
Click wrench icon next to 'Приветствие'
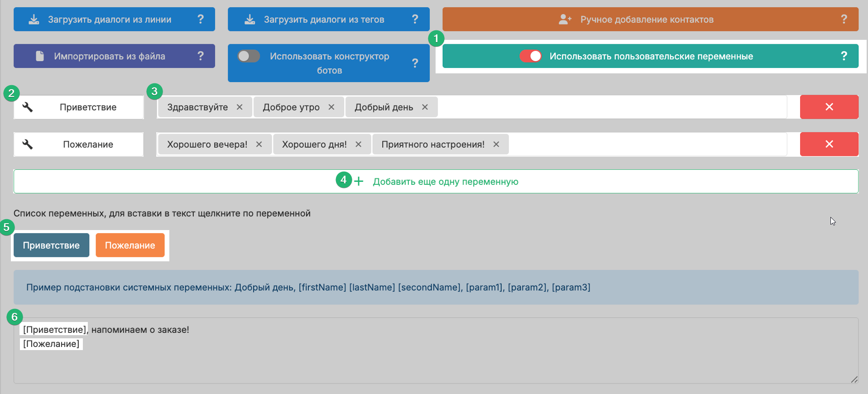[x=28, y=107]
